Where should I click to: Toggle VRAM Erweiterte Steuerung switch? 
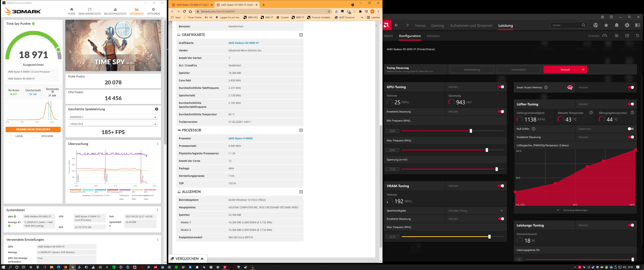click(x=501, y=219)
